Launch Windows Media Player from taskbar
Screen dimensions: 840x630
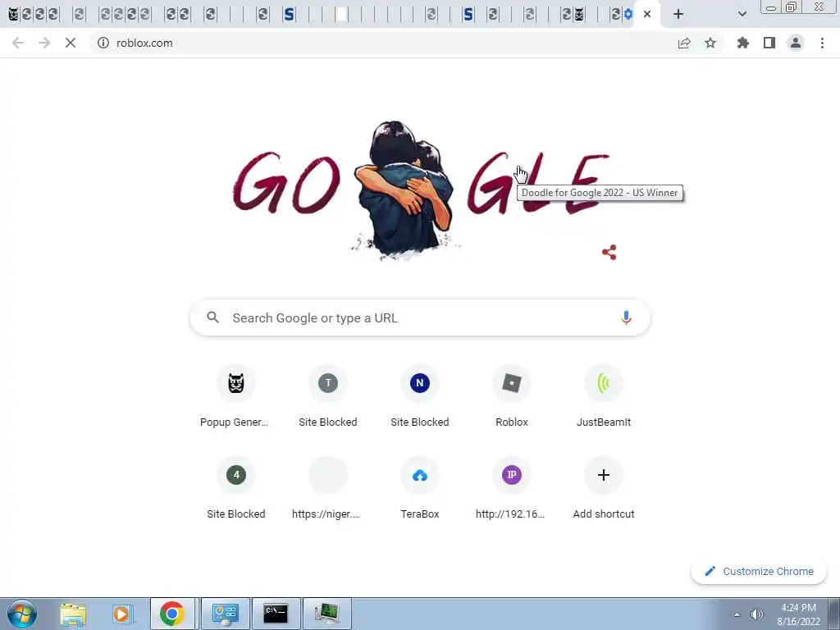tap(122, 614)
